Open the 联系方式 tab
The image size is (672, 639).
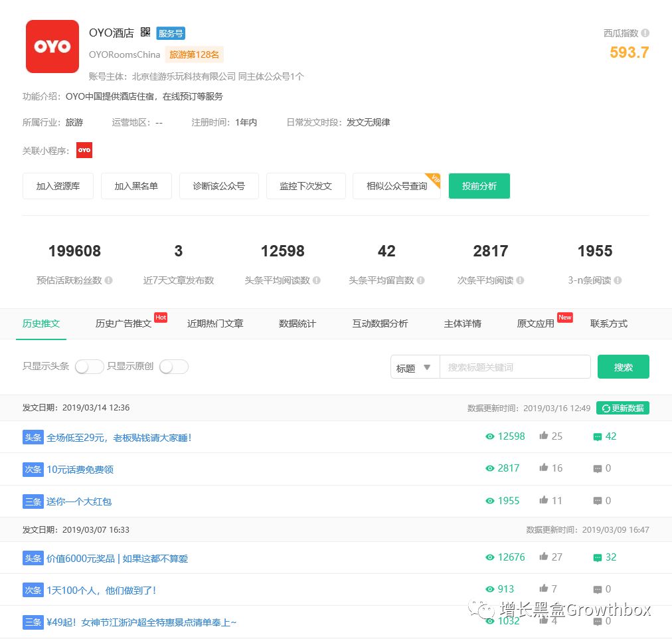coord(608,323)
